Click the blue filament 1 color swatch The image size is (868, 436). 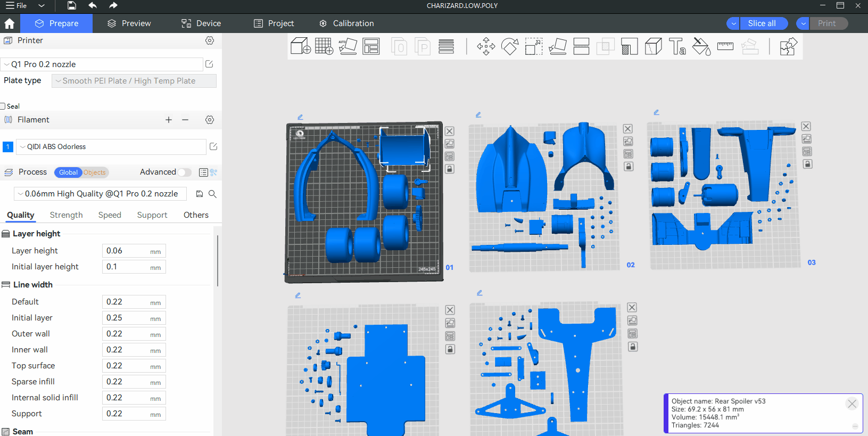[8, 147]
